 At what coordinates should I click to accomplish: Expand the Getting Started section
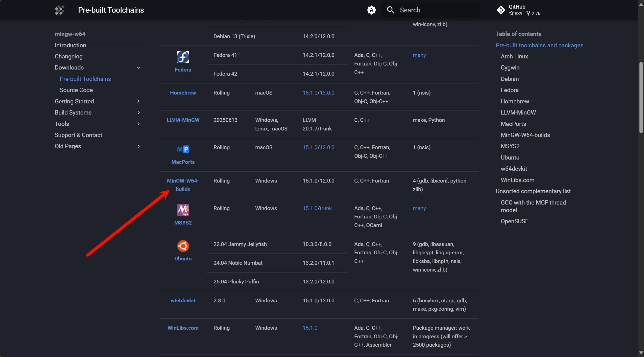138,101
